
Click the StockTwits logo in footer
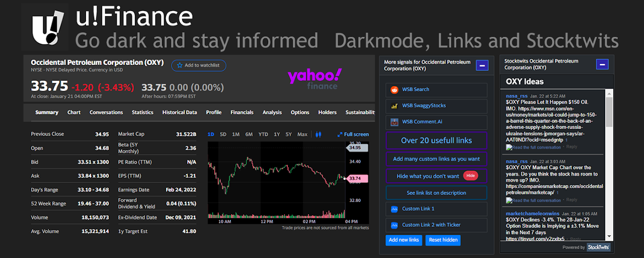[x=598, y=247]
